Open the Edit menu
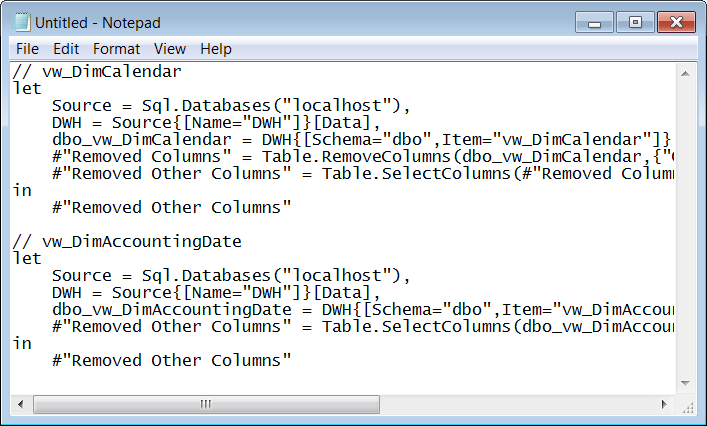The height and width of the screenshot is (426, 707). point(66,49)
